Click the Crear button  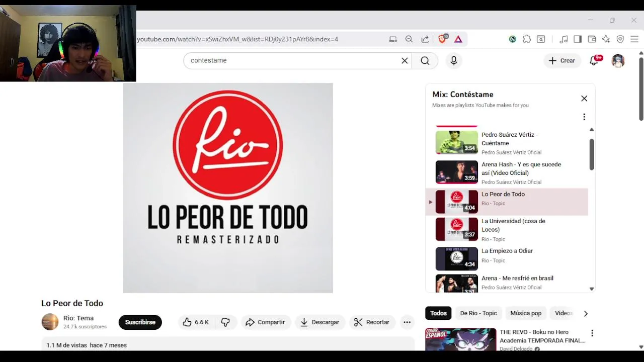click(562, 60)
